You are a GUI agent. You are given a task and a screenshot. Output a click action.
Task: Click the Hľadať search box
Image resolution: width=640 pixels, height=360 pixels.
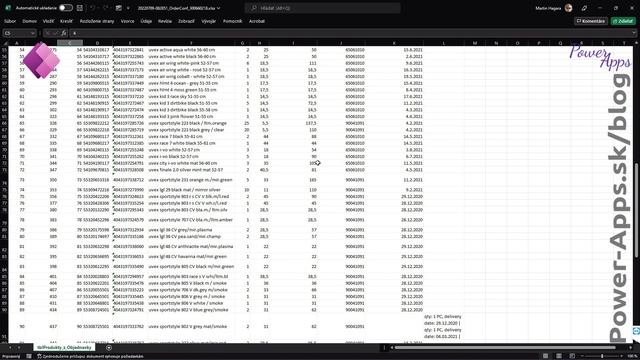pos(322,8)
